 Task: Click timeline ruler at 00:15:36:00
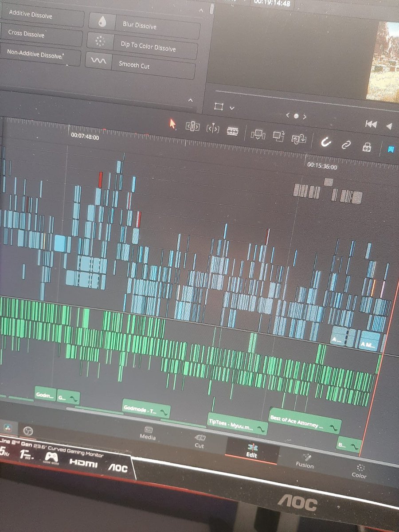point(322,167)
